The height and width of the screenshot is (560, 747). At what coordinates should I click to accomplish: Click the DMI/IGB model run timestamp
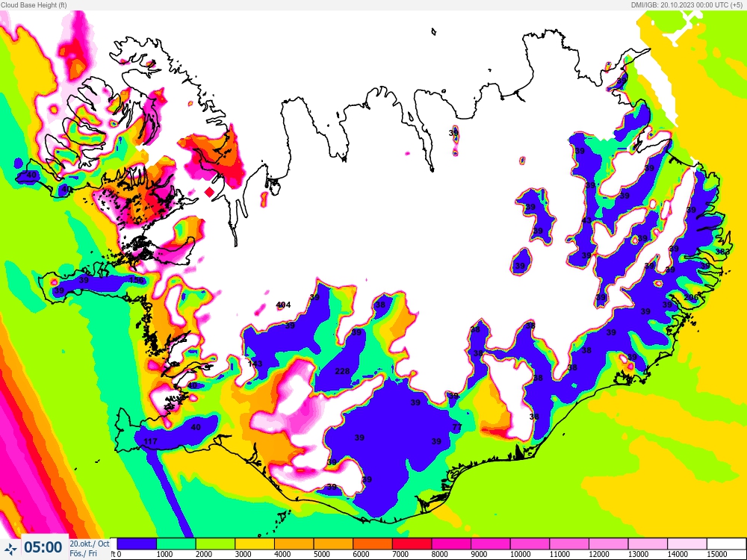(686, 4)
